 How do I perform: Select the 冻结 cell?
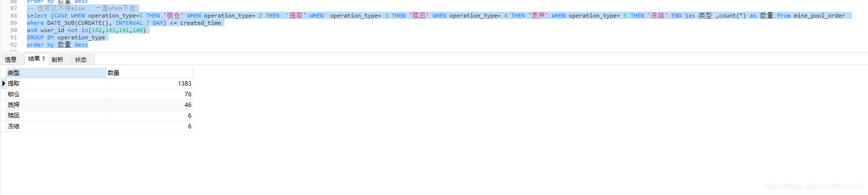pyautogui.click(x=57, y=126)
